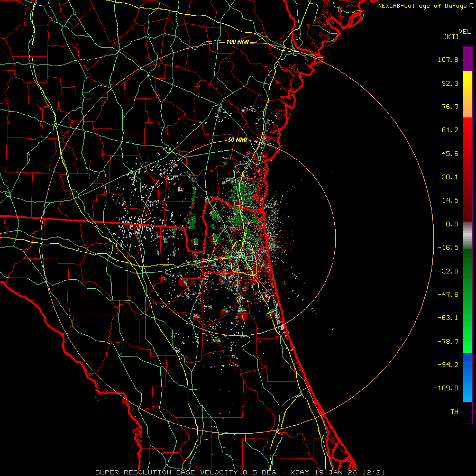Click the -0.9 velocity scale value
The width and height of the screenshot is (476, 476).
[450, 224]
